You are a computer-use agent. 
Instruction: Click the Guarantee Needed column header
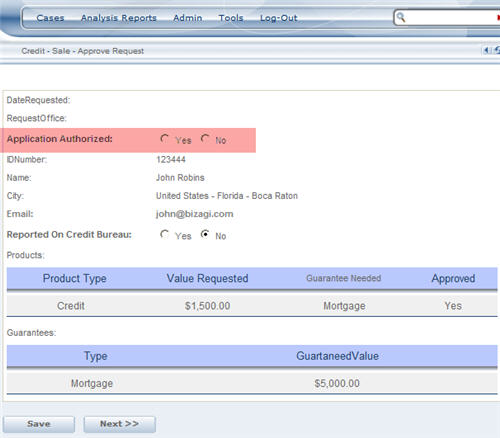[344, 278]
